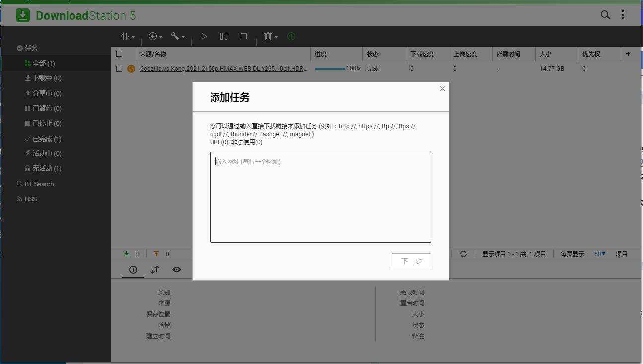Open search in Download Station
The width and height of the screenshot is (643, 364).
pos(605,15)
